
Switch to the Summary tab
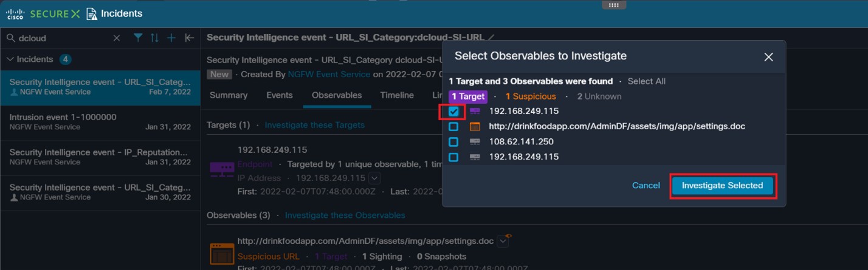pyautogui.click(x=229, y=95)
